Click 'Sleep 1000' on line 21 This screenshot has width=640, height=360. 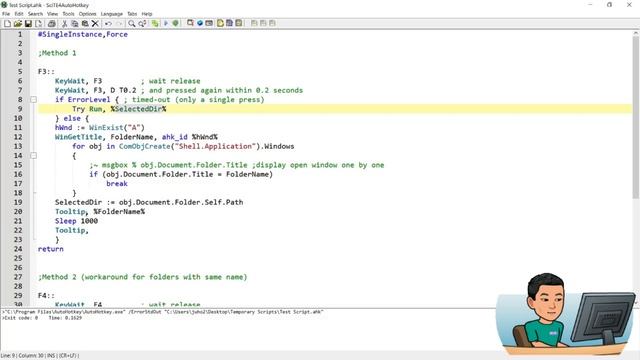pos(76,221)
